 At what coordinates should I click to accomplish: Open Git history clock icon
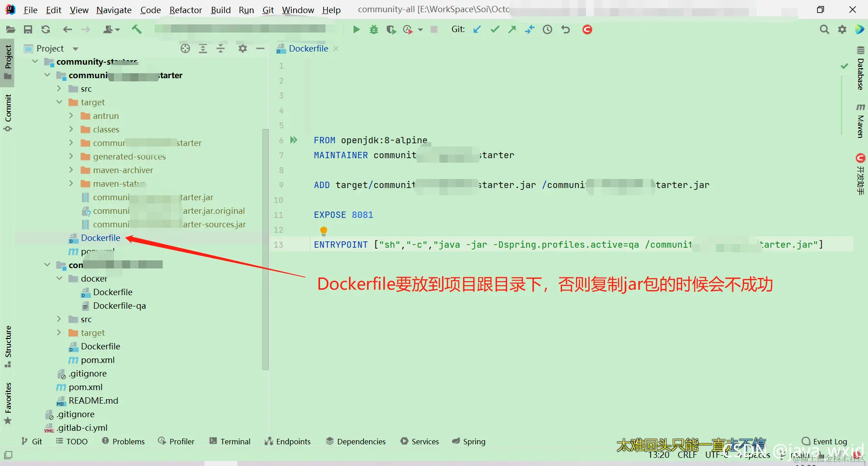coord(547,30)
